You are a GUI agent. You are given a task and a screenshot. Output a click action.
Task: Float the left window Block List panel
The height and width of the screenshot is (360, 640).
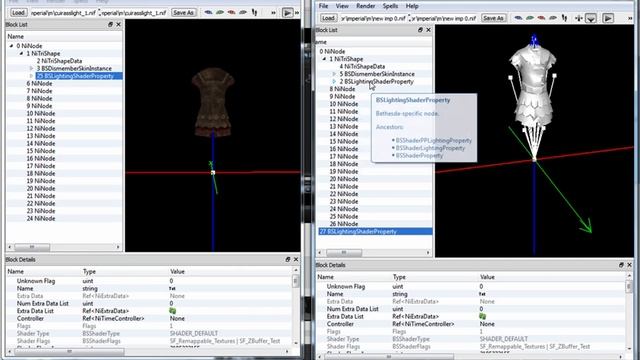click(110, 24)
